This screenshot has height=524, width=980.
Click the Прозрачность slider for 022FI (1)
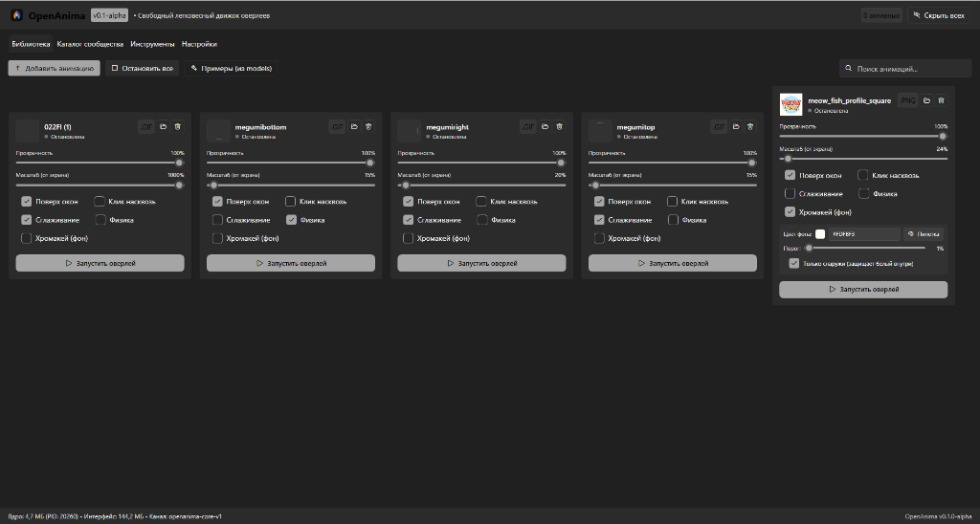(x=100, y=163)
